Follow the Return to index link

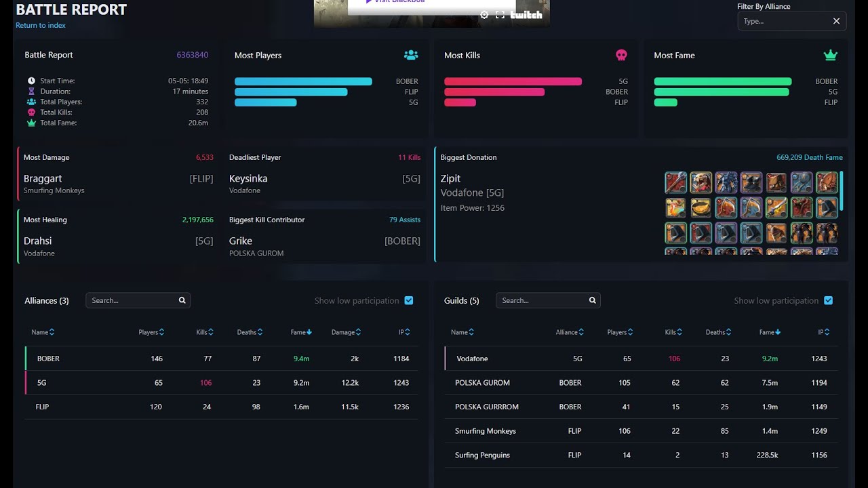41,25
